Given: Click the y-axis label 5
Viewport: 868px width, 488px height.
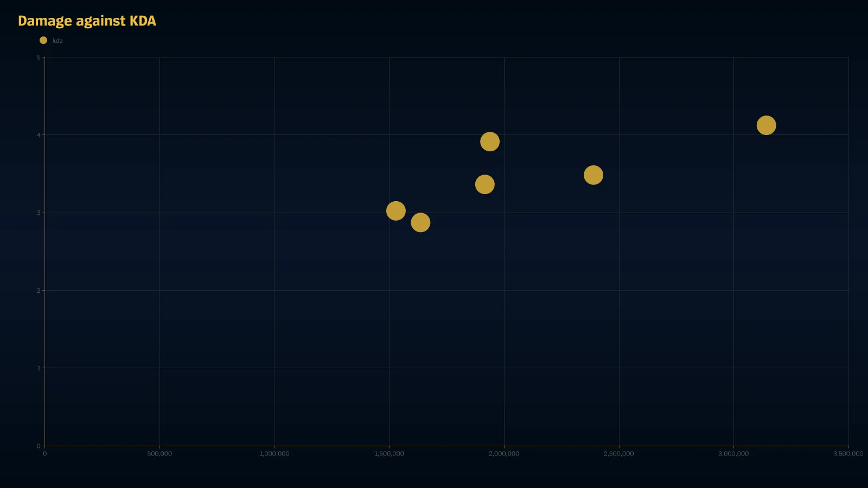Looking at the screenshot, I should (x=39, y=57).
